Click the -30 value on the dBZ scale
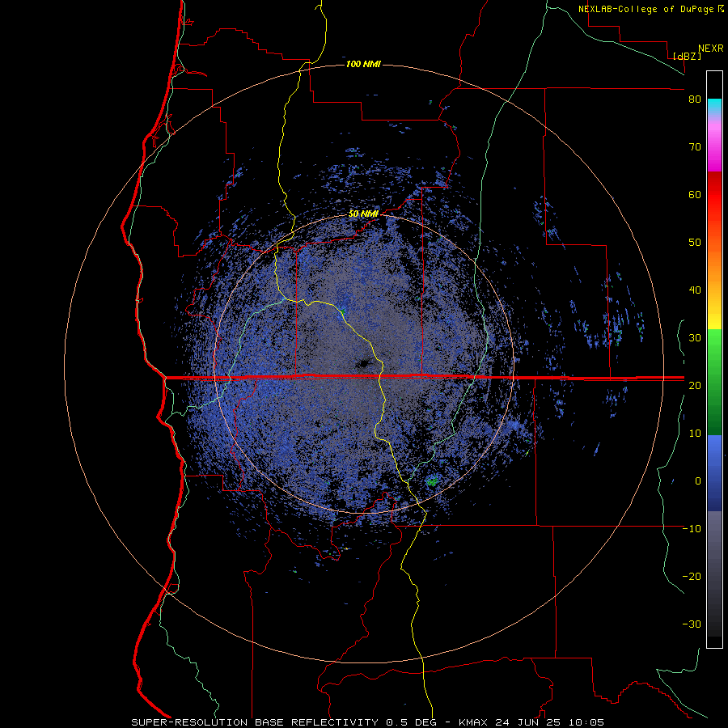The width and height of the screenshot is (728, 728). (692, 624)
